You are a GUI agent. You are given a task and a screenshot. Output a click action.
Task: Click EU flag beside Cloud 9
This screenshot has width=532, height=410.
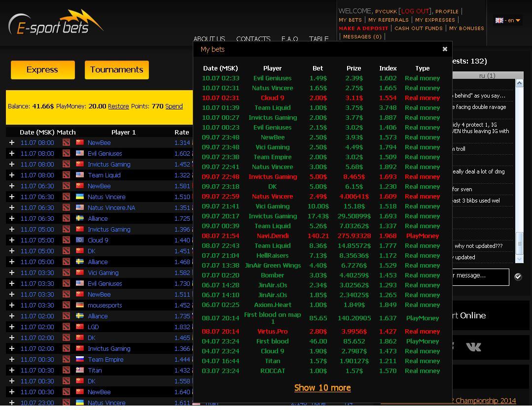pyautogui.click(x=80, y=240)
